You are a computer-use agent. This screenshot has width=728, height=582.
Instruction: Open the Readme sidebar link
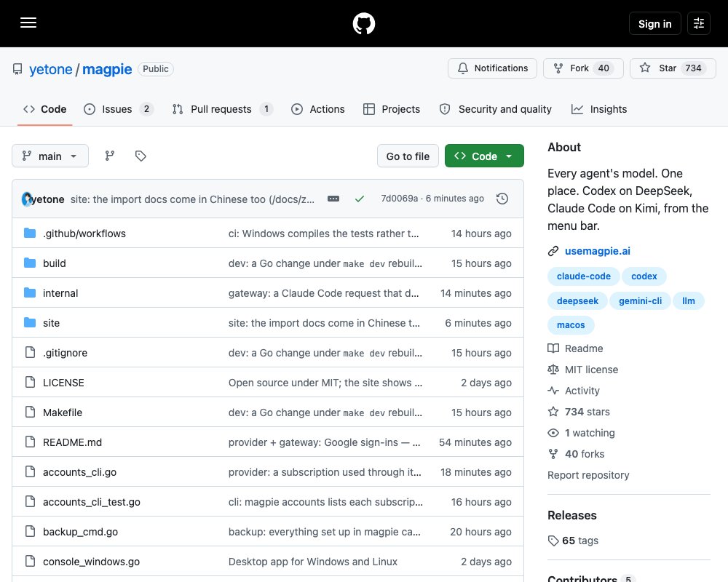[575, 348]
